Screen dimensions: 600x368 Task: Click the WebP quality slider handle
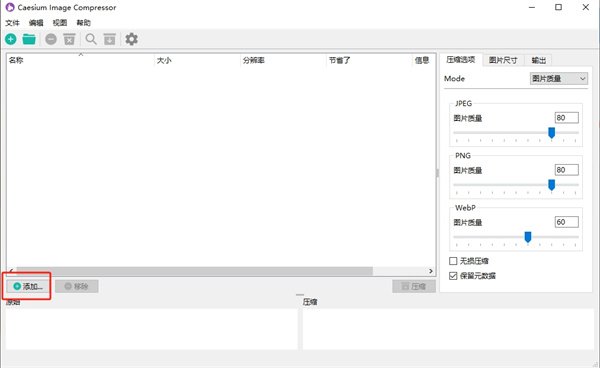click(528, 237)
